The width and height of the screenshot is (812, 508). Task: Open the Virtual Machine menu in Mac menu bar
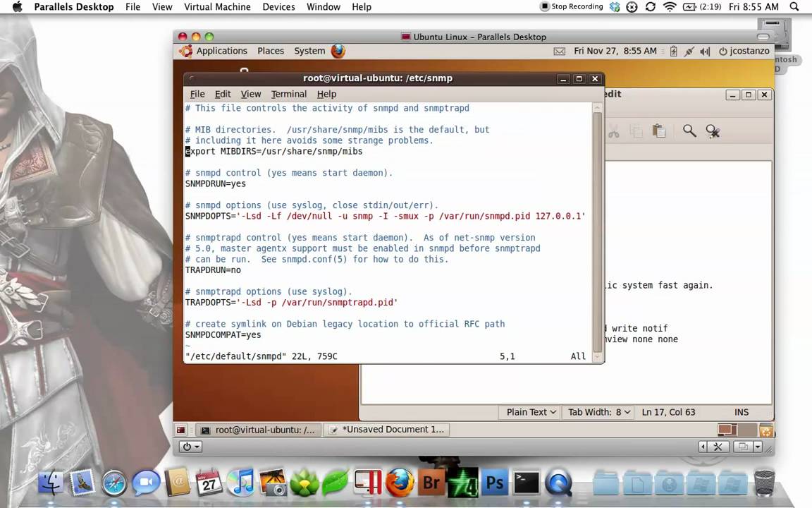tap(217, 7)
